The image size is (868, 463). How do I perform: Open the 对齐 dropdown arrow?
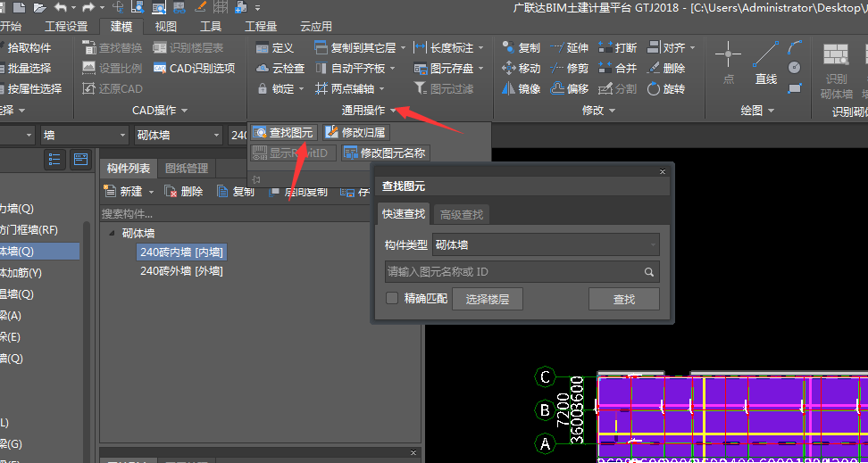click(x=692, y=48)
